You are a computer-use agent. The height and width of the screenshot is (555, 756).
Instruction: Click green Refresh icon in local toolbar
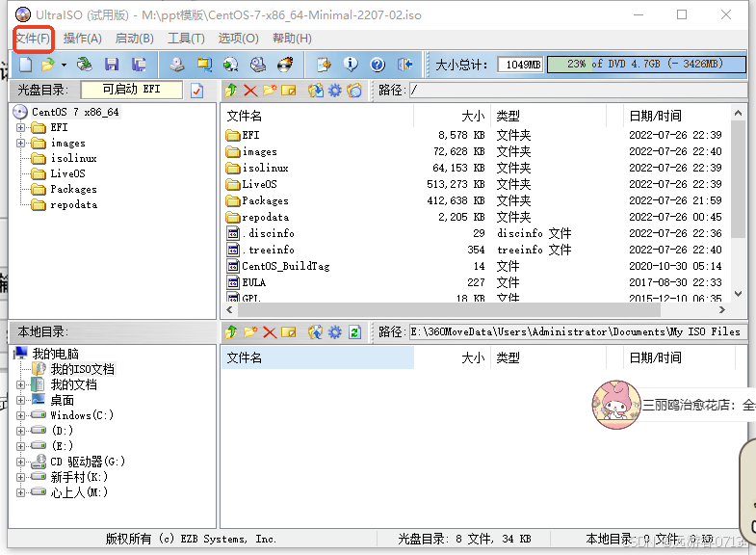pos(354,332)
